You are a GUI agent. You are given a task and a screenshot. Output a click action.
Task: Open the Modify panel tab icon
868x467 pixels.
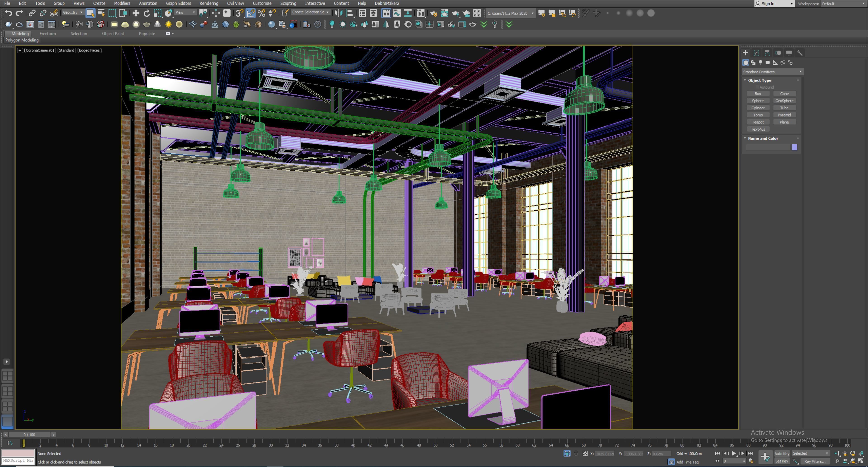(757, 53)
